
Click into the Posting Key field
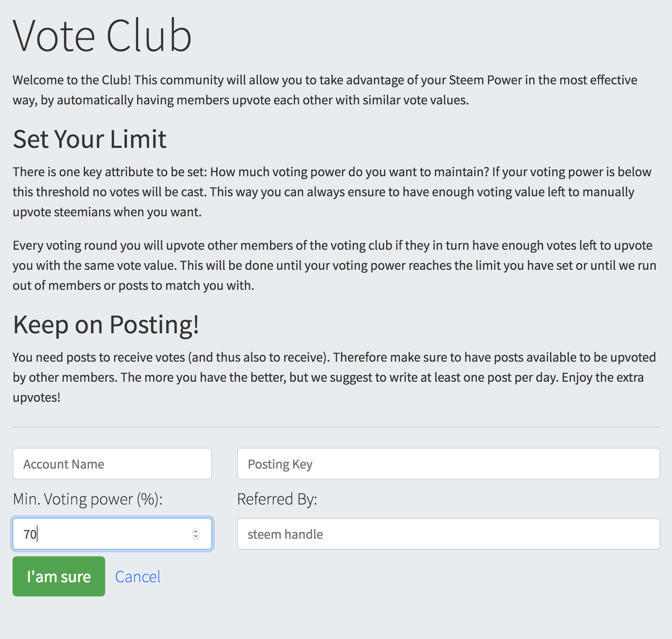(x=448, y=464)
